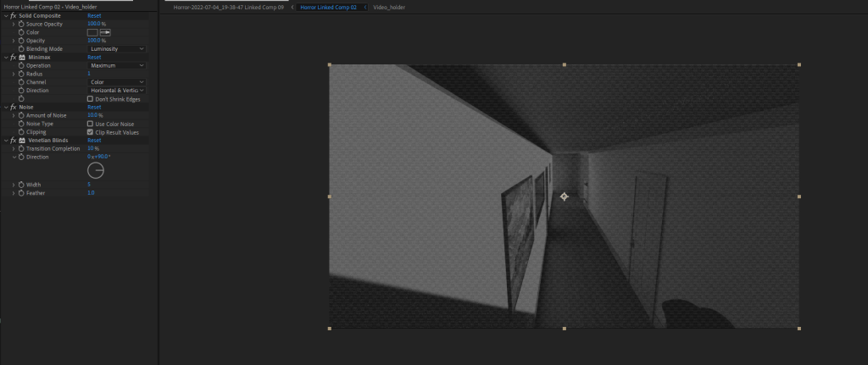Collapse the Venetian Blinds effect group
Viewport: 868px width, 365px height.
point(6,141)
